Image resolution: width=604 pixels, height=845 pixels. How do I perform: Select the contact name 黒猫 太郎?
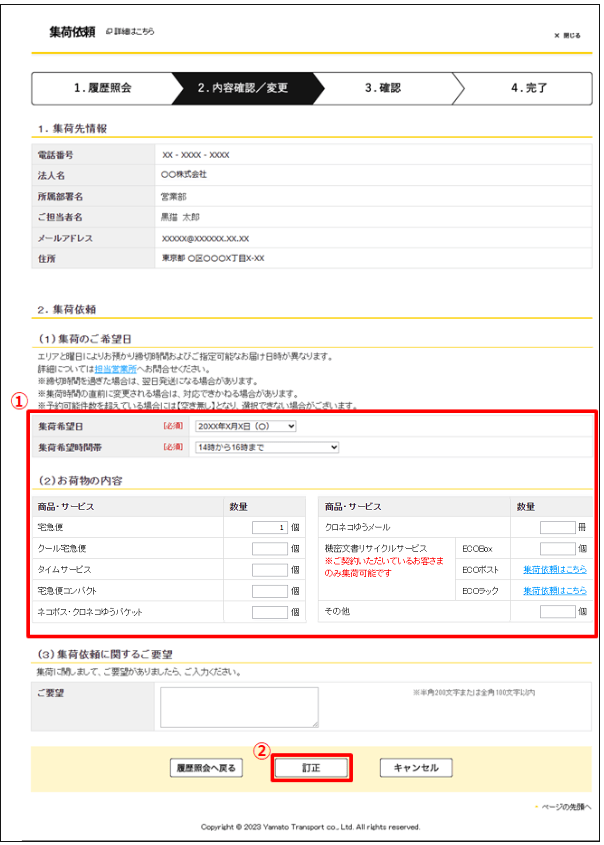pyautogui.click(x=180, y=217)
